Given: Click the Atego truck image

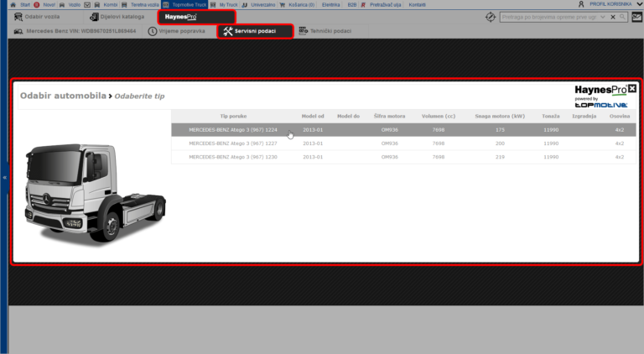Looking at the screenshot, I should point(95,195).
